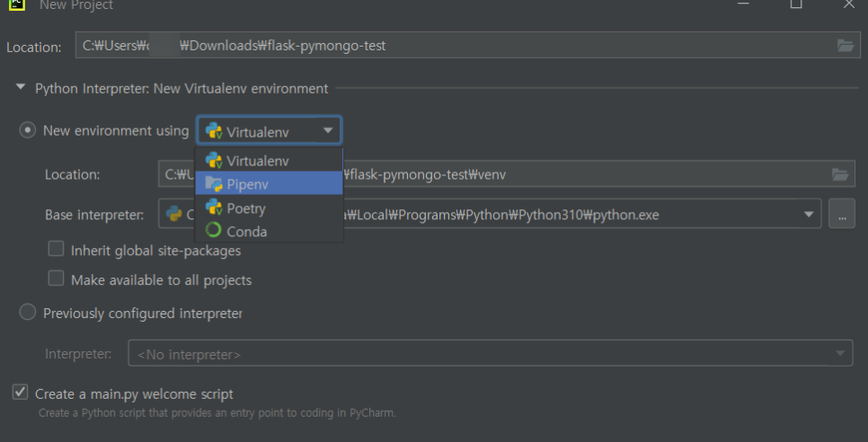Click the Poetry icon in dropdown list
The height and width of the screenshot is (442, 868).
coord(214,208)
